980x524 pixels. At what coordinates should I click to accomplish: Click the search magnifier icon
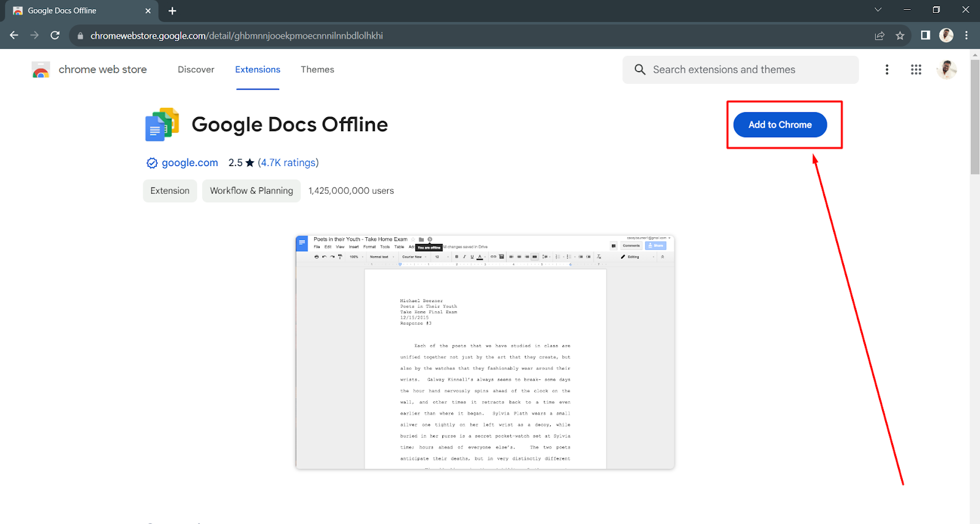tap(640, 70)
